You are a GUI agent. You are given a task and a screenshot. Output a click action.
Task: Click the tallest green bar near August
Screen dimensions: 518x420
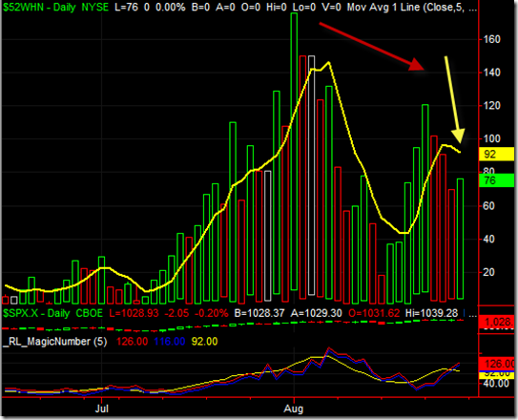[x=294, y=152]
